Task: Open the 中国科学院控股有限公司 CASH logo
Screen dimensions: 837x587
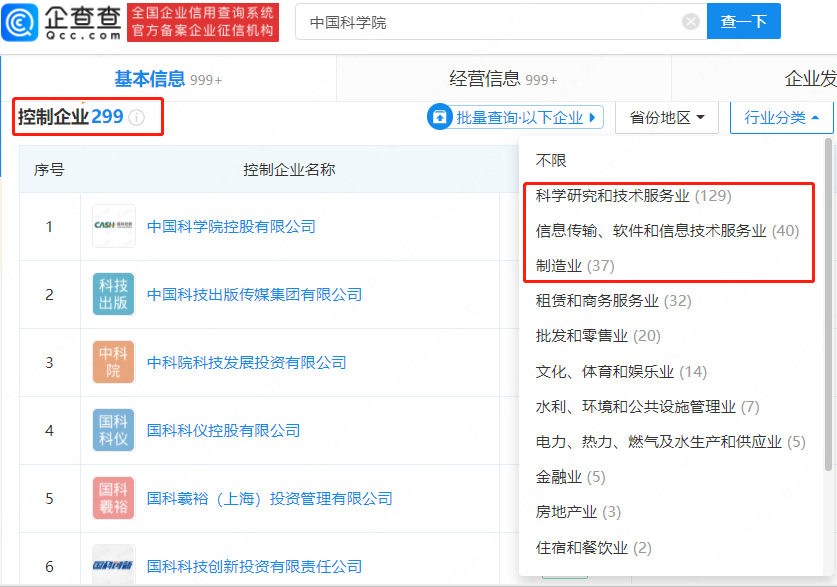Action: pyautogui.click(x=114, y=226)
